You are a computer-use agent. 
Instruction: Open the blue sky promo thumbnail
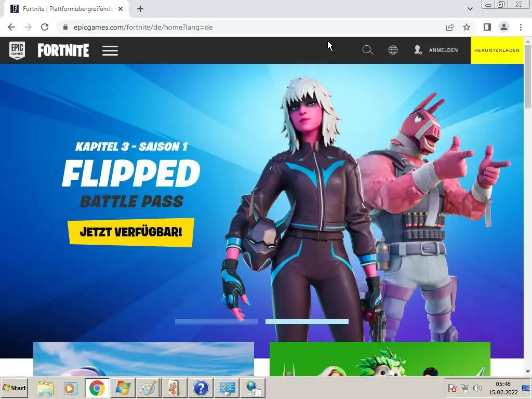(143, 359)
